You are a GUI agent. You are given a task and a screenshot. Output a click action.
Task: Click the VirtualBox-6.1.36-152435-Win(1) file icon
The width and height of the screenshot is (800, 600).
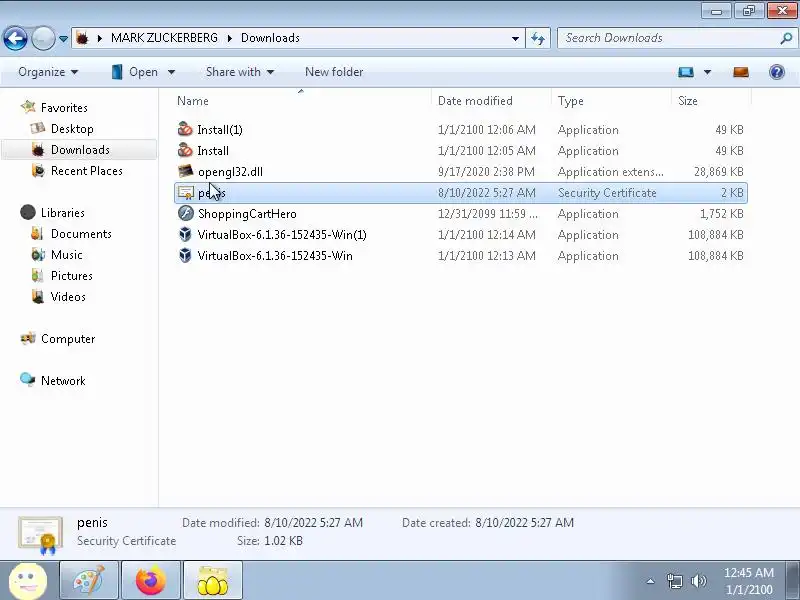coord(185,234)
